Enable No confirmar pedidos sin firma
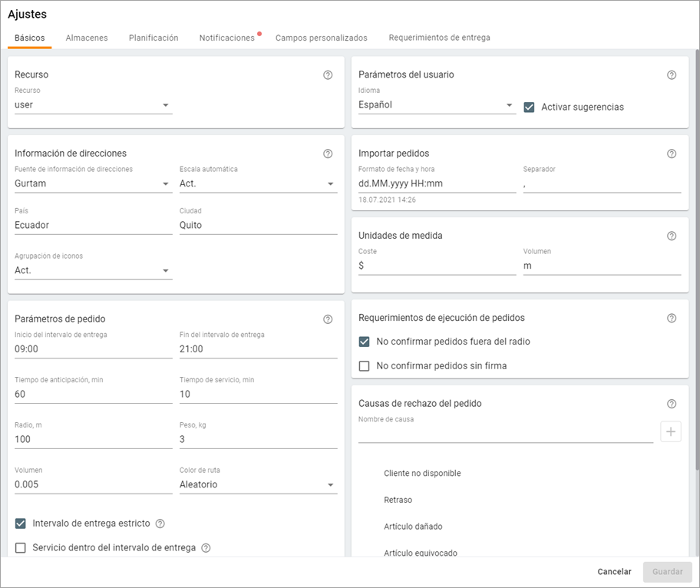Image resolution: width=700 pixels, height=588 pixels. (x=365, y=366)
